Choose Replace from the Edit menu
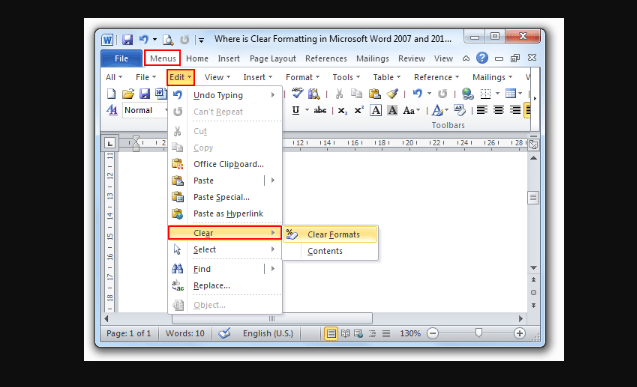637x387 pixels. click(x=225, y=285)
